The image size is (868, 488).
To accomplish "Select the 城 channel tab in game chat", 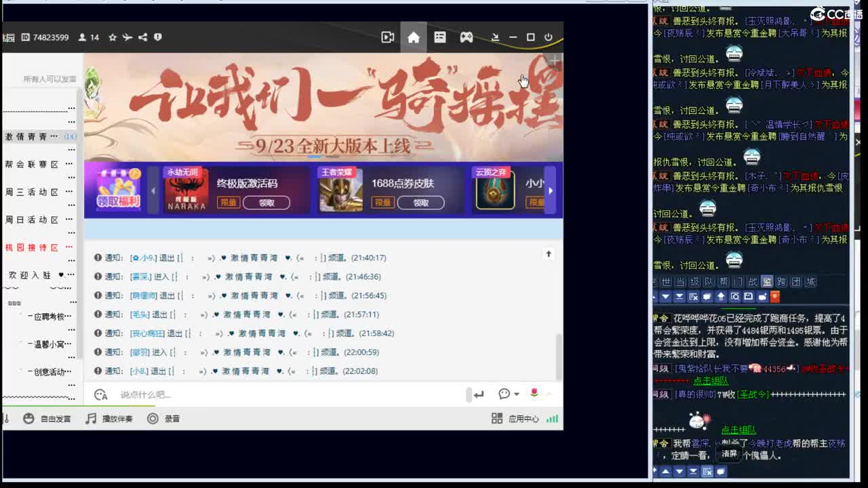I will tap(810, 282).
